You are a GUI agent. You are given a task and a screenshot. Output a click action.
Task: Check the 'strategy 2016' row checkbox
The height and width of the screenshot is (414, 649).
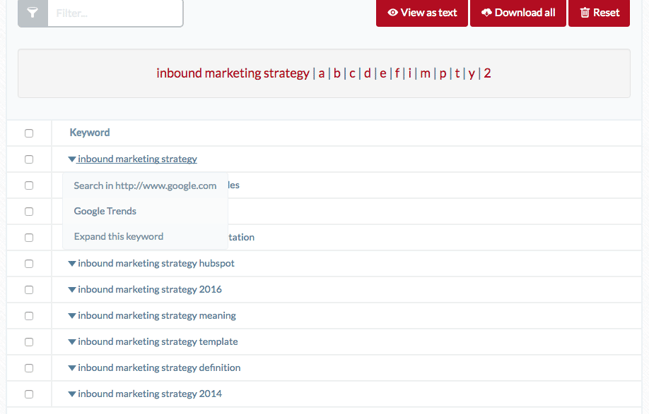pyautogui.click(x=29, y=290)
